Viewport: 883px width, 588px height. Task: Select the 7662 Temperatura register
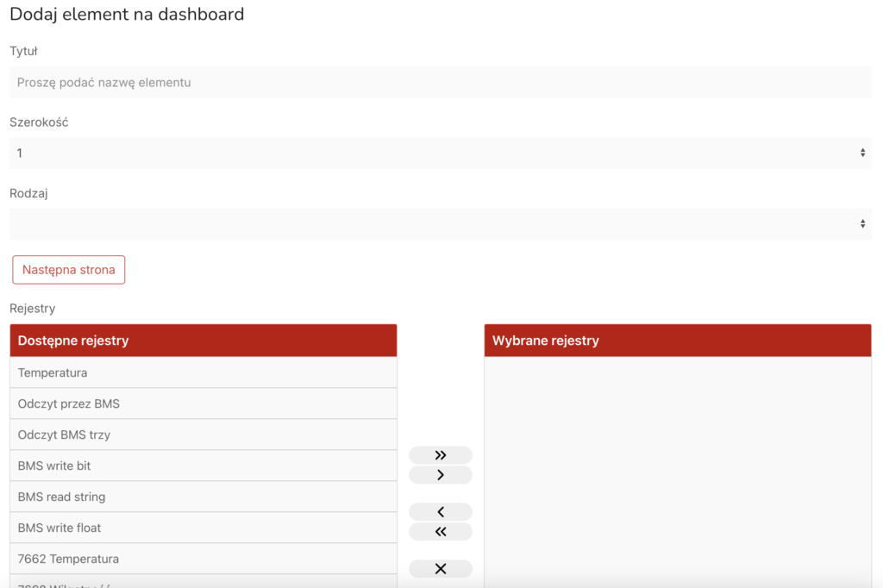[x=204, y=559]
